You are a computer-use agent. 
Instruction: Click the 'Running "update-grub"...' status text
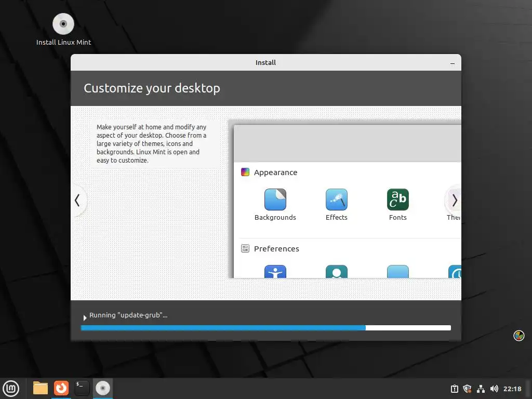pos(128,315)
